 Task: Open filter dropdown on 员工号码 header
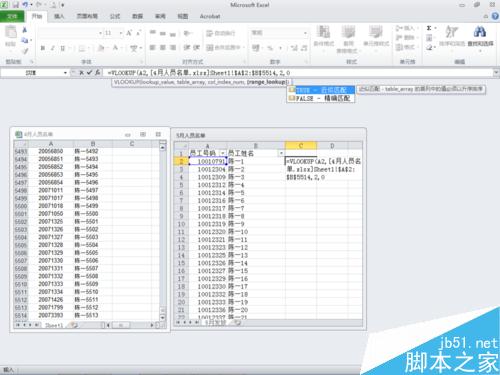(x=223, y=153)
